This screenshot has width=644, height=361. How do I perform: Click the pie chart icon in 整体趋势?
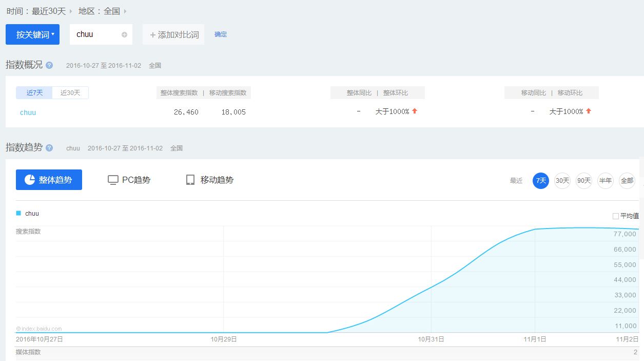coord(30,180)
